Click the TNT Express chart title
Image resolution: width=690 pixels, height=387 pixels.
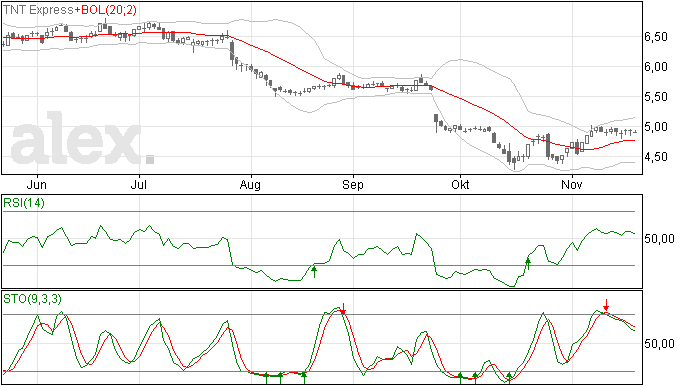click(x=38, y=10)
